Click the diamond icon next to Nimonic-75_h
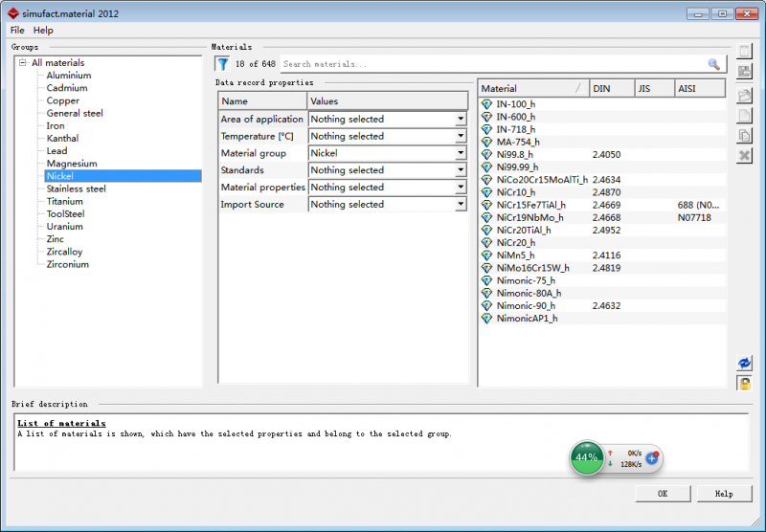The width and height of the screenshot is (766, 532). (486, 280)
